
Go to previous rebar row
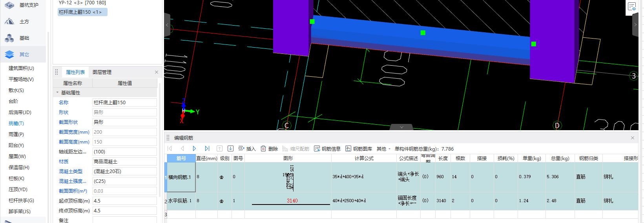click(x=182, y=148)
